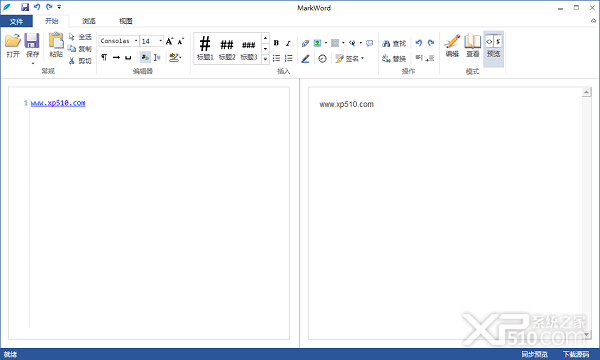Toggle paragraph marks display (¶)

tap(104, 57)
